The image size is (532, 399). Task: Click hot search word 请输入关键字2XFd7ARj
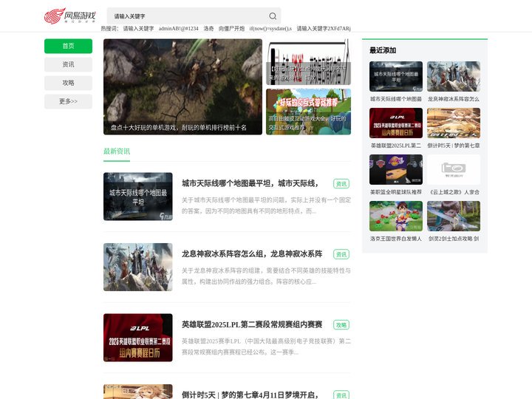pyautogui.click(x=324, y=29)
